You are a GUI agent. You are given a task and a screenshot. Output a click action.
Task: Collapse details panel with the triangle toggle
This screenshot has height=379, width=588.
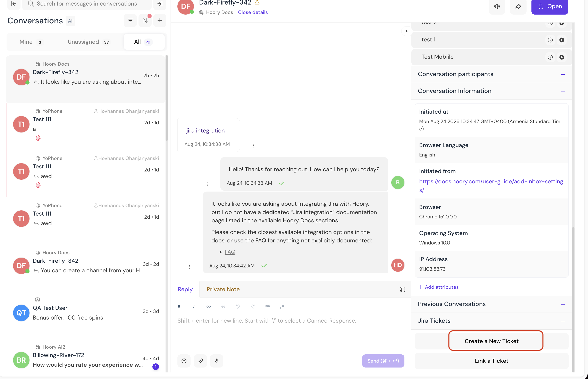[x=406, y=31]
